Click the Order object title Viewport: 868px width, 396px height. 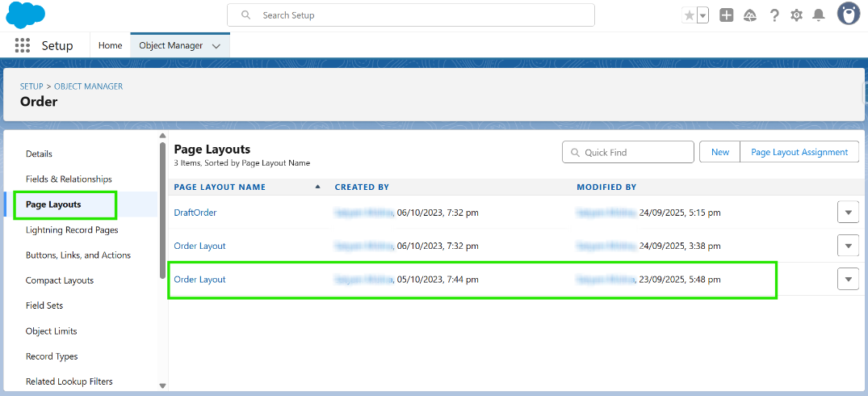[39, 101]
